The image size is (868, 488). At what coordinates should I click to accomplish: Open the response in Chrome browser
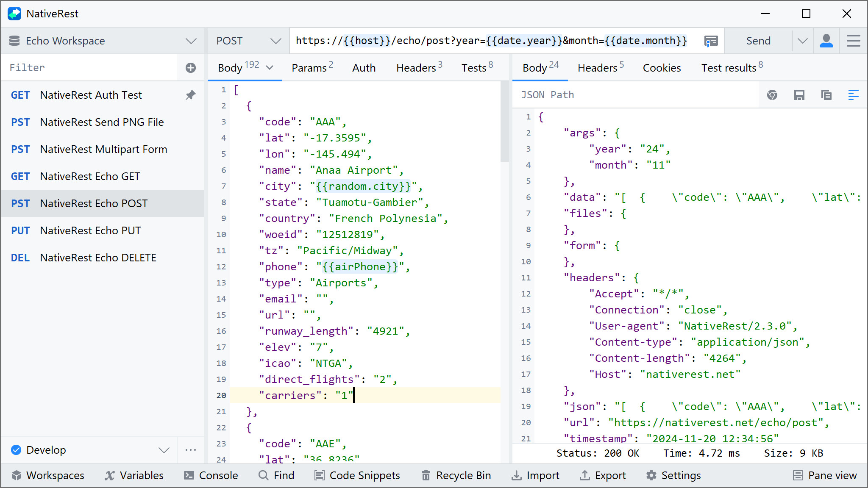click(x=772, y=95)
